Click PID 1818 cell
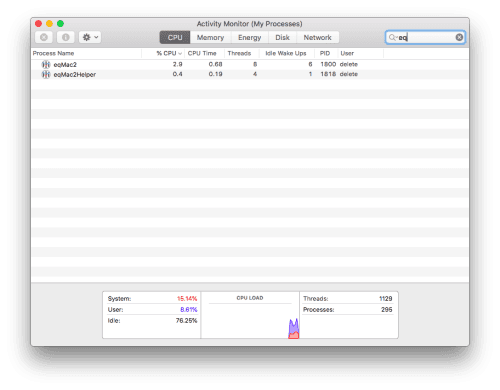500x390 pixels. click(x=328, y=74)
